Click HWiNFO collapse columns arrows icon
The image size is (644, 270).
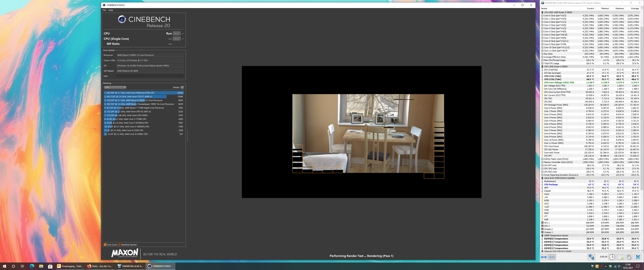point(552,257)
